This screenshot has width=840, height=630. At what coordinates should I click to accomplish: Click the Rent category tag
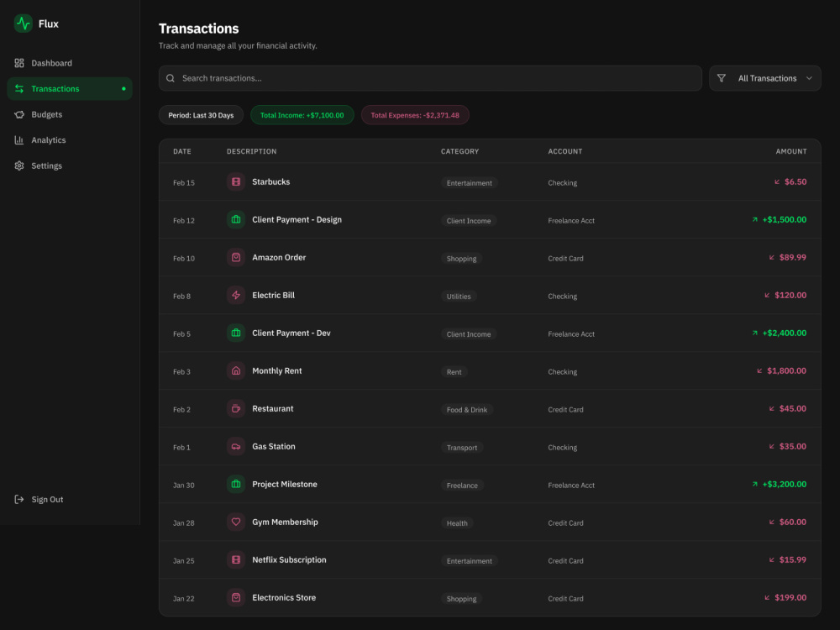[x=454, y=372]
